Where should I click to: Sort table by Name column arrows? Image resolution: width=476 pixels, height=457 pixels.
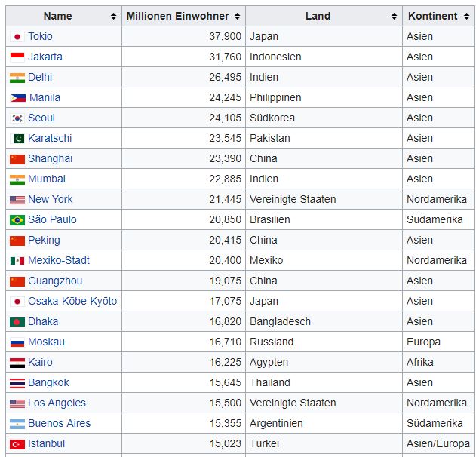113,16
